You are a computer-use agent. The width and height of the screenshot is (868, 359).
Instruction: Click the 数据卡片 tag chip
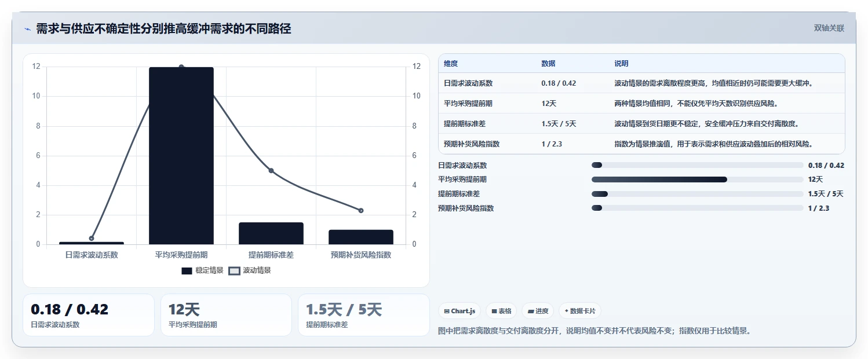tap(580, 311)
